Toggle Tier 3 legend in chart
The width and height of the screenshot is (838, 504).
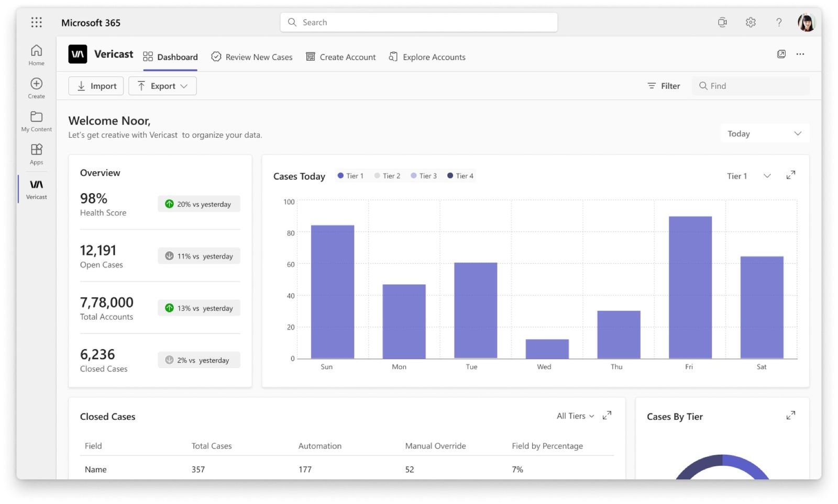coord(424,176)
